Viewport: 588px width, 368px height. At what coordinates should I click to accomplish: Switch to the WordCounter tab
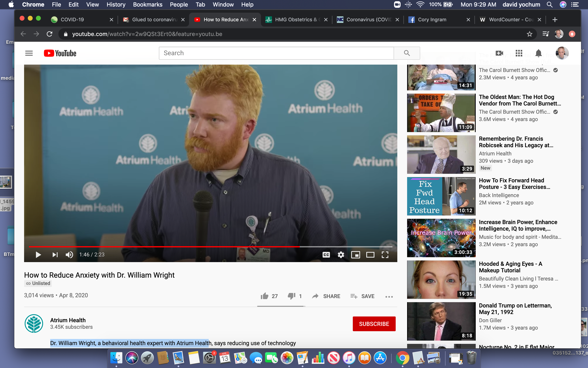coord(510,19)
